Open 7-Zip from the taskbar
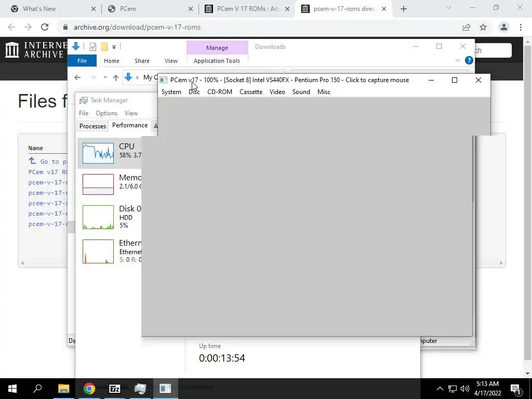This screenshot has width=532, height=399. click(x=115, y=389)
